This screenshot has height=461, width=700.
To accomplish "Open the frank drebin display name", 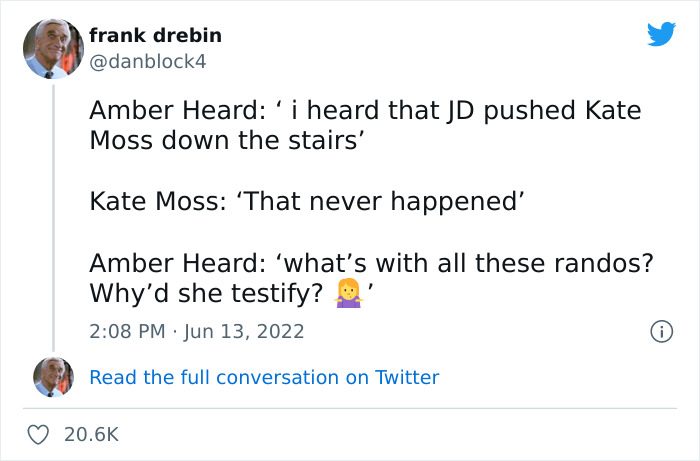I will pyautogui.click(x=155, y=36).
